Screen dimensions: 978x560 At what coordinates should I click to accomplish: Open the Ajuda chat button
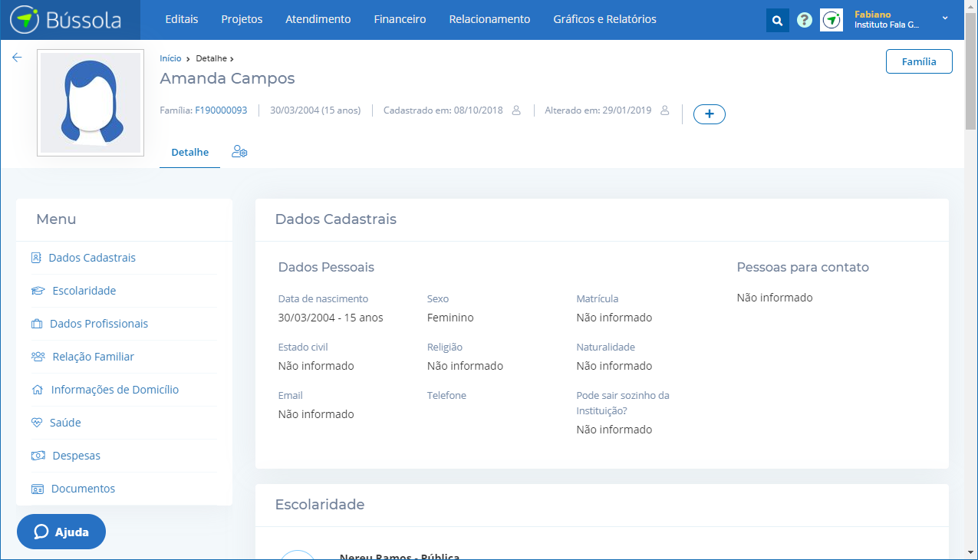coord(61,532)
